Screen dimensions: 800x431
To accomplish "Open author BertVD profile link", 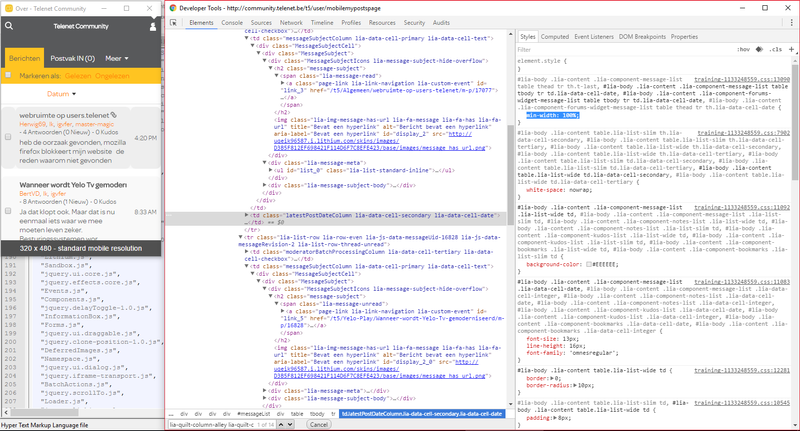I will (x=29, y=193).
